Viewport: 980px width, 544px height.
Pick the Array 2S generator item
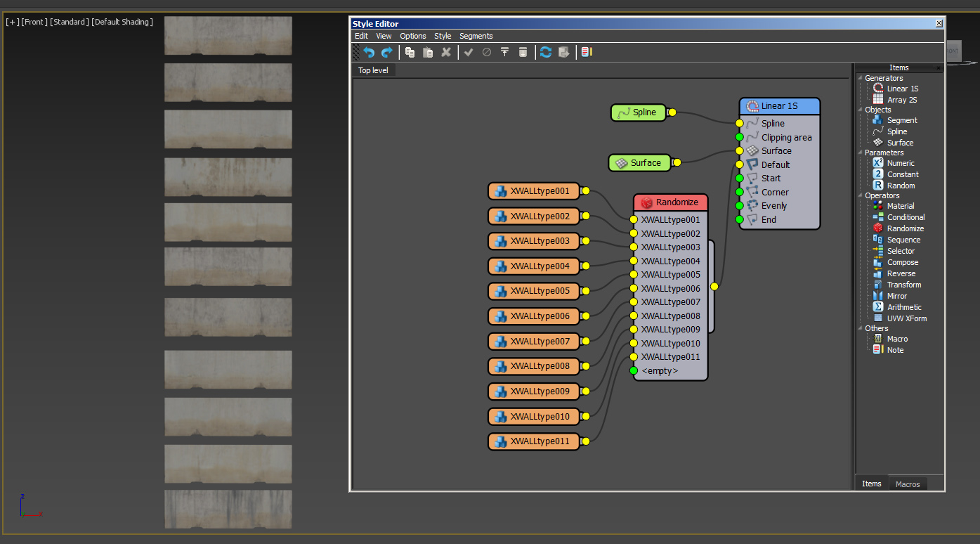(901, 100)
